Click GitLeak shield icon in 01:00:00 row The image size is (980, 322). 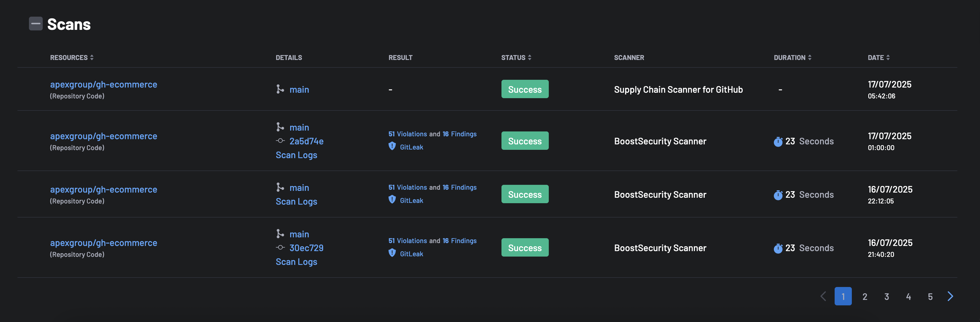pyautogui.click(x=392, y=146)
